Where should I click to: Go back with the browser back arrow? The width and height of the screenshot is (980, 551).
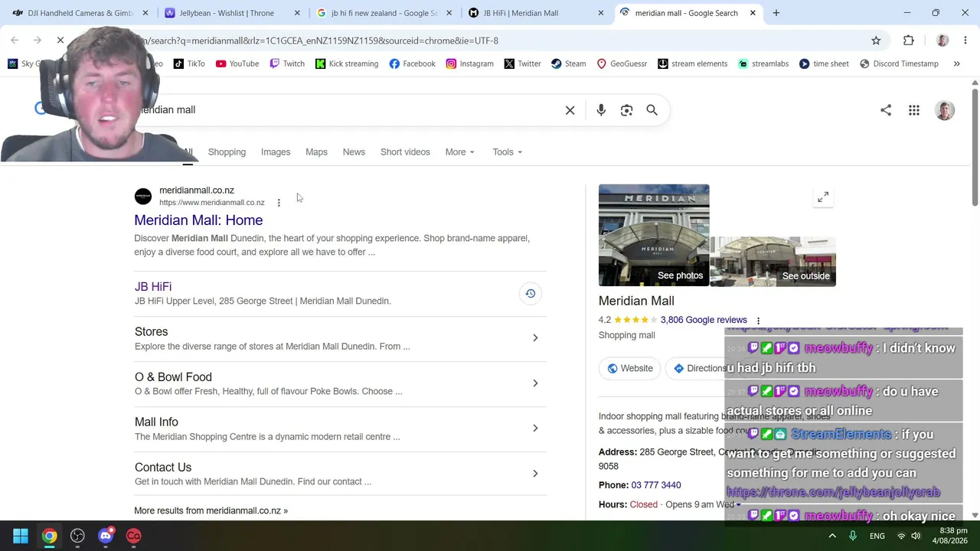click(x=15, y=40)
